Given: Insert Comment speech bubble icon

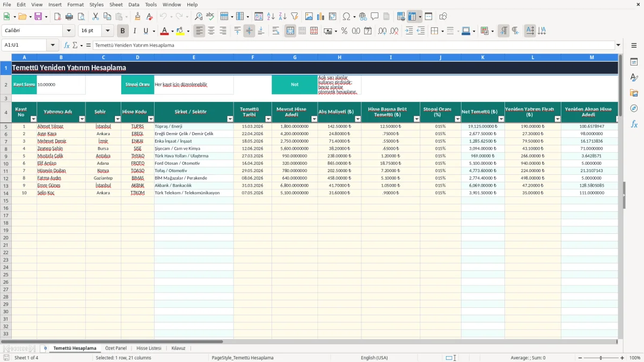Looking at the screenshot, I should click(x=375, y=17).
